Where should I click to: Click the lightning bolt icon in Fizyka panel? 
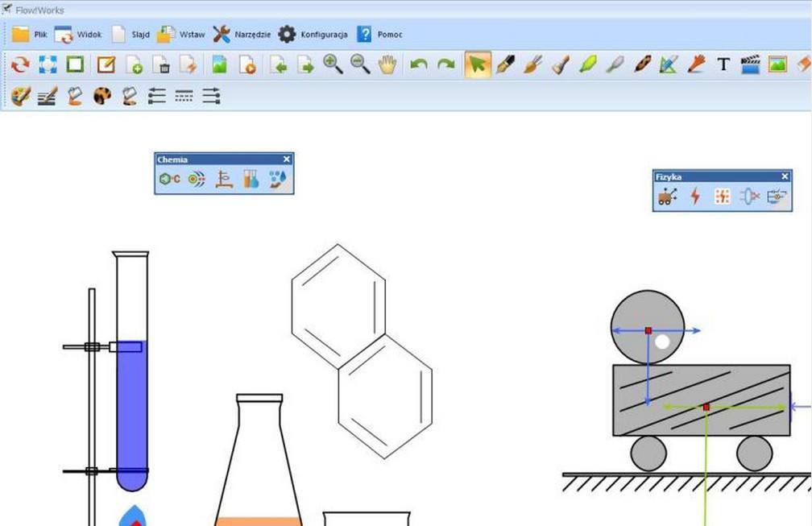point(695,197)
